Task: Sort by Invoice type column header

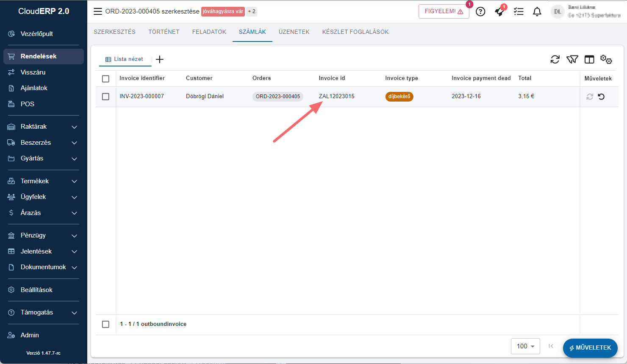Action: pos(402,78)
